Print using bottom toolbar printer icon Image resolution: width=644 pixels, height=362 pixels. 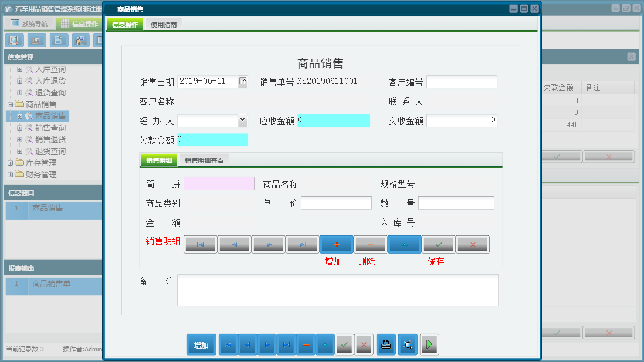386,344
